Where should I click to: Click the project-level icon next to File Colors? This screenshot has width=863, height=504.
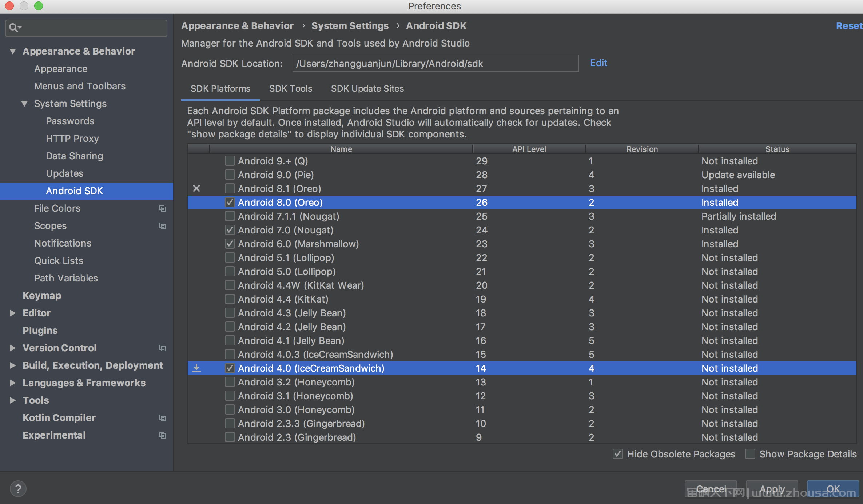163,208
